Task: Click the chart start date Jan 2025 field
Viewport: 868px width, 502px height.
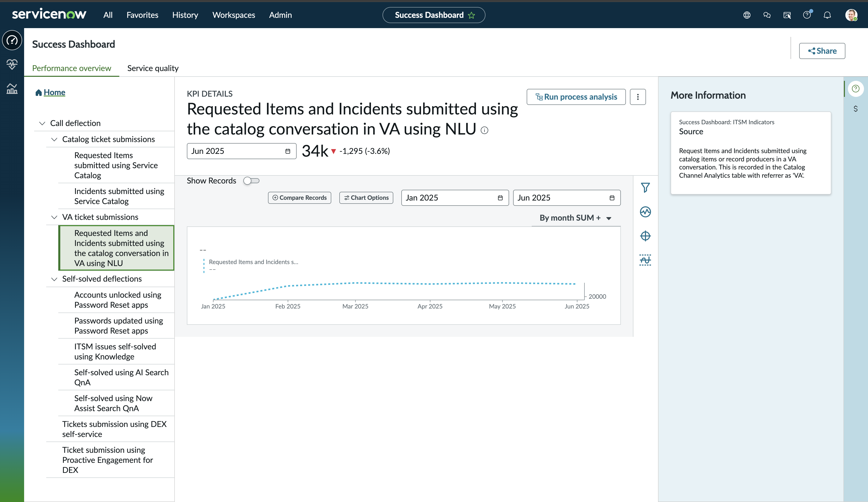Action: pyautogui.click(x=455, y=198)
